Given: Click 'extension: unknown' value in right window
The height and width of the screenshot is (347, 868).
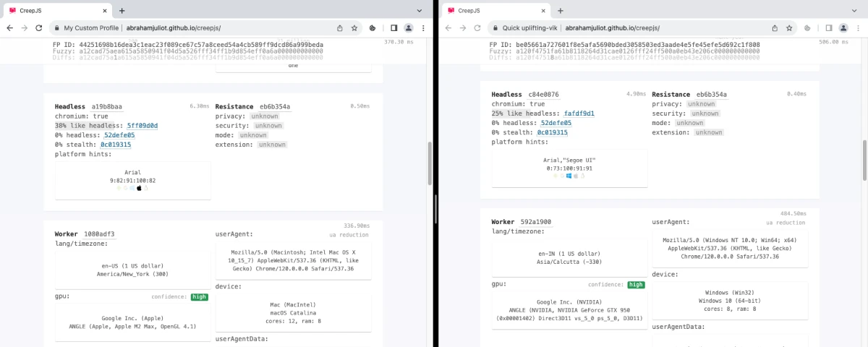Looking at the screenshot, I should (709, 132).
